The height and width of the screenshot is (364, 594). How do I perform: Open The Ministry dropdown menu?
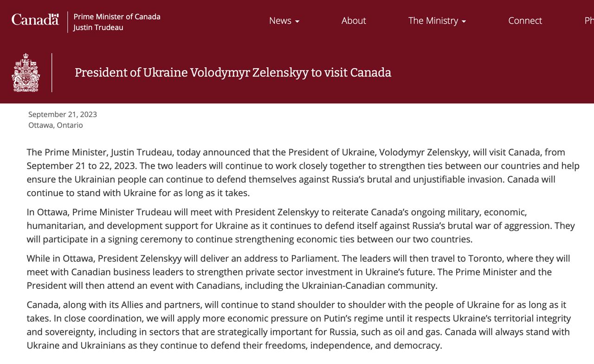437,20
